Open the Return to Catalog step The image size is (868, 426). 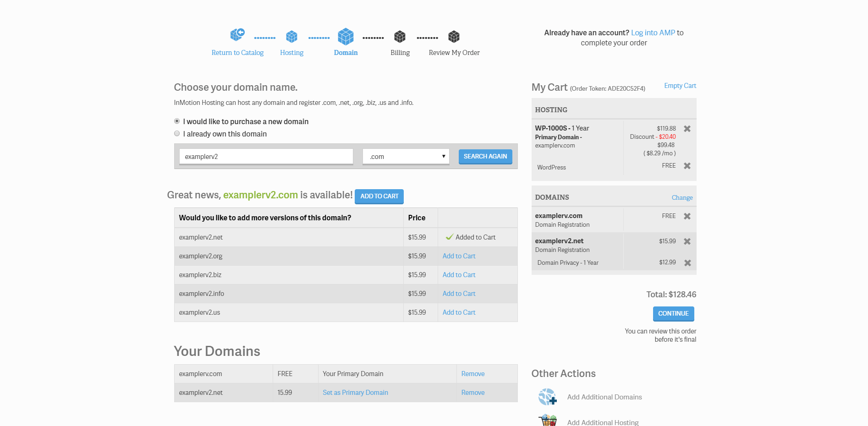(x=237, y=53)
